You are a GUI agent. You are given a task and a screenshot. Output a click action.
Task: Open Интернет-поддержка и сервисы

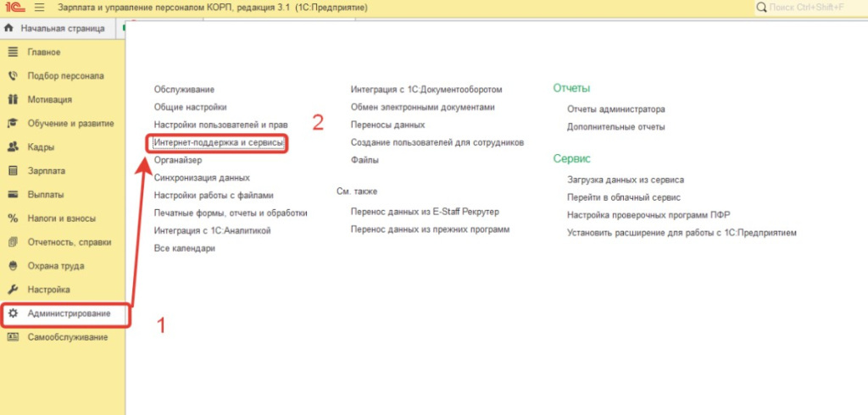[x=219, y=143]
